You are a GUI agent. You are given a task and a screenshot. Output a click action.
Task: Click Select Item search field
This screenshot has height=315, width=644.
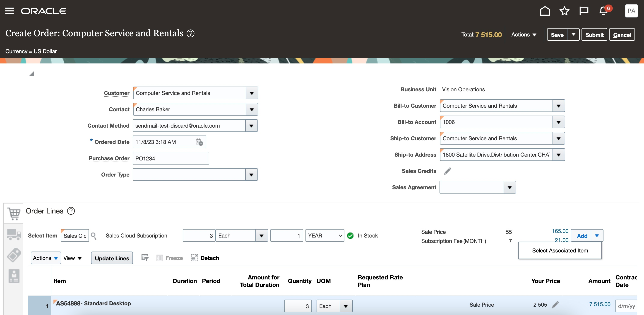click(x=75, y=236)
